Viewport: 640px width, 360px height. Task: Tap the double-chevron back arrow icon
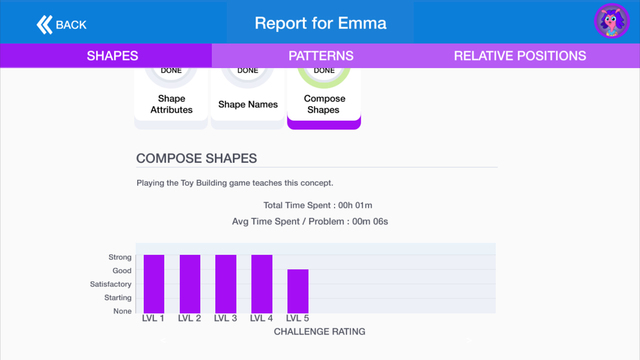click(44, 24)
